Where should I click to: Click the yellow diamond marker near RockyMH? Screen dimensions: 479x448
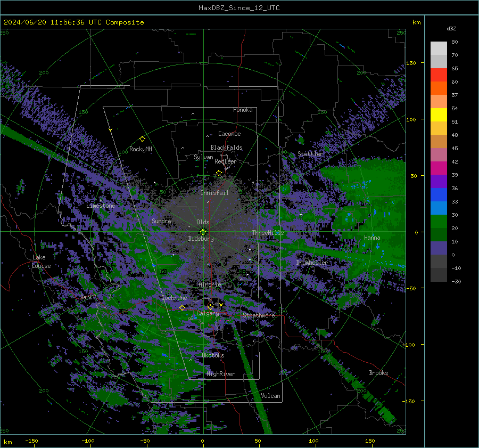[142, 139]
